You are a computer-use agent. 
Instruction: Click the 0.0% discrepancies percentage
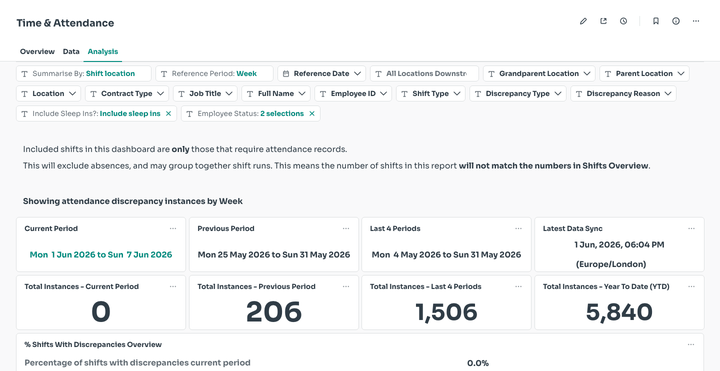(x=478, y=363)
